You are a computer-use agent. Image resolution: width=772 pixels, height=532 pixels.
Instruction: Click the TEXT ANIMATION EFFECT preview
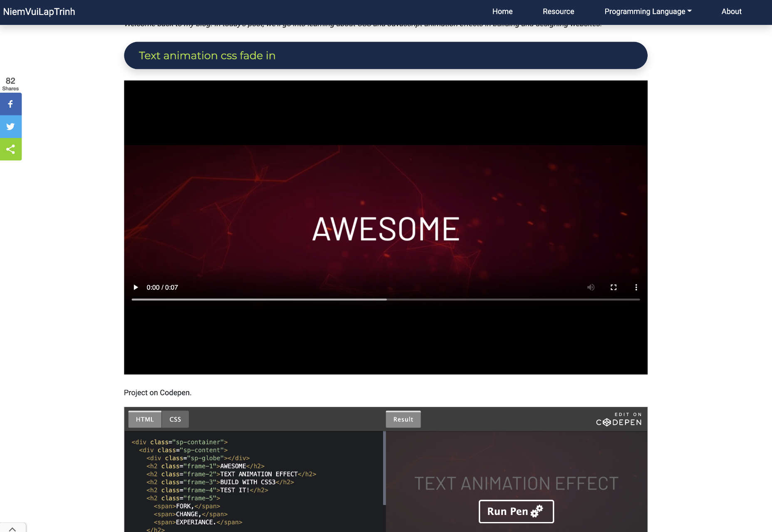(516, 483)
